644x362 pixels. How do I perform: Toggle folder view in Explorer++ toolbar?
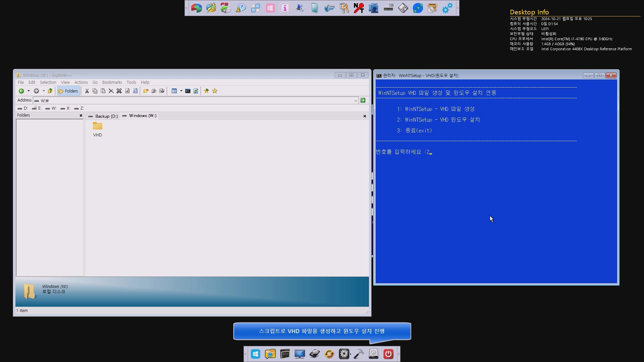[68, 91]
